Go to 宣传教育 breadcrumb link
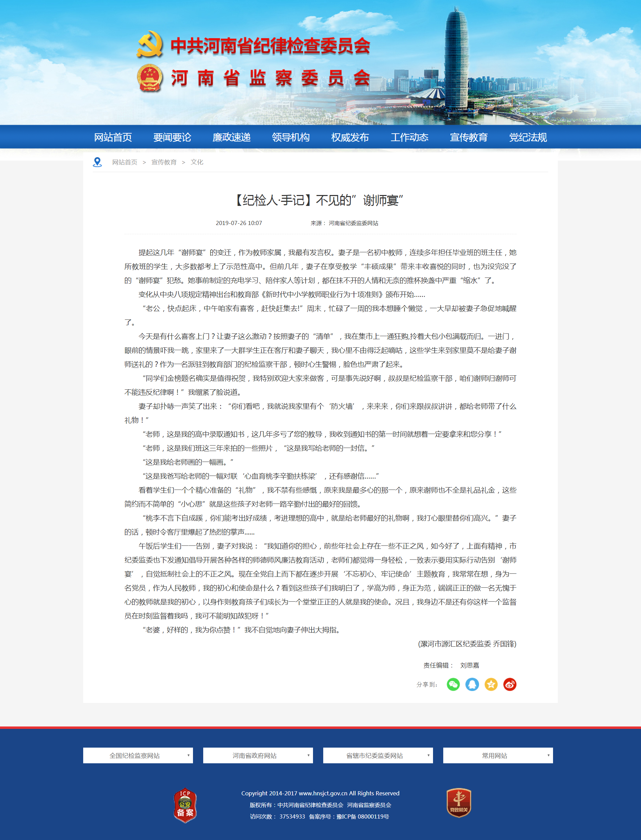641x840 pixels. (x=164, y=162)
